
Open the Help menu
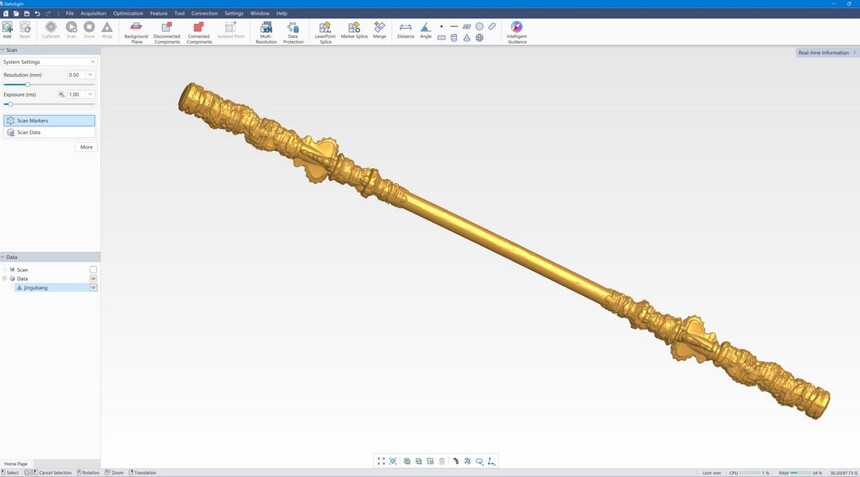click(x=281, y=13)
